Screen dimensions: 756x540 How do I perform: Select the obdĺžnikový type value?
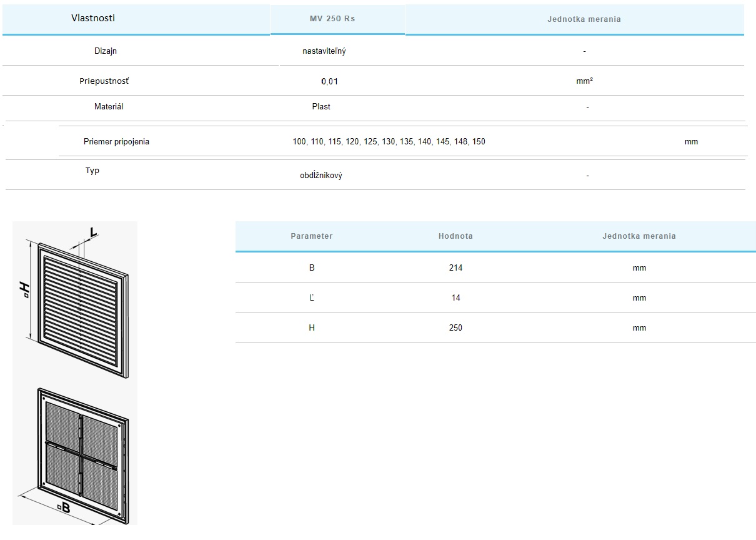(x=321, y=176)
